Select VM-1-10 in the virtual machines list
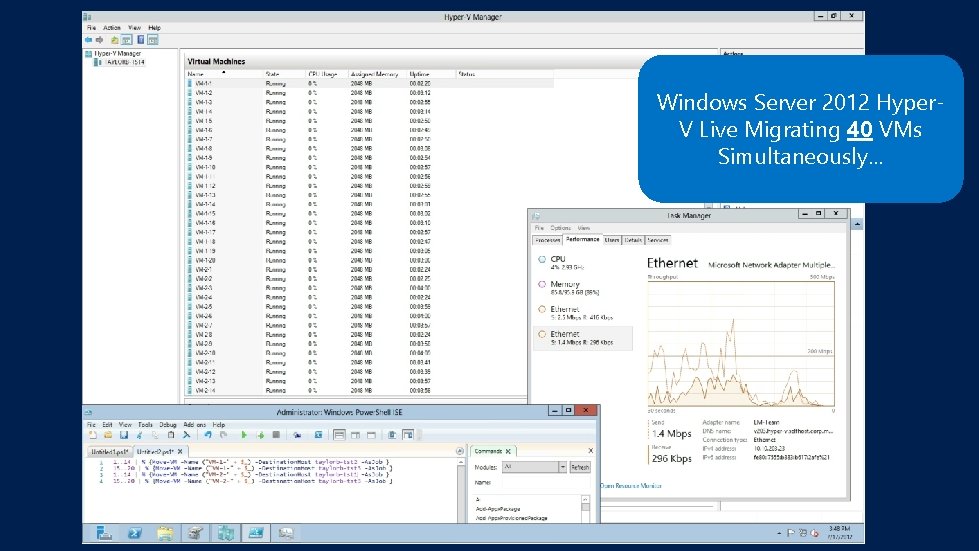The height and width of the screenshot is (551, 979). click(x=370, y=167)
